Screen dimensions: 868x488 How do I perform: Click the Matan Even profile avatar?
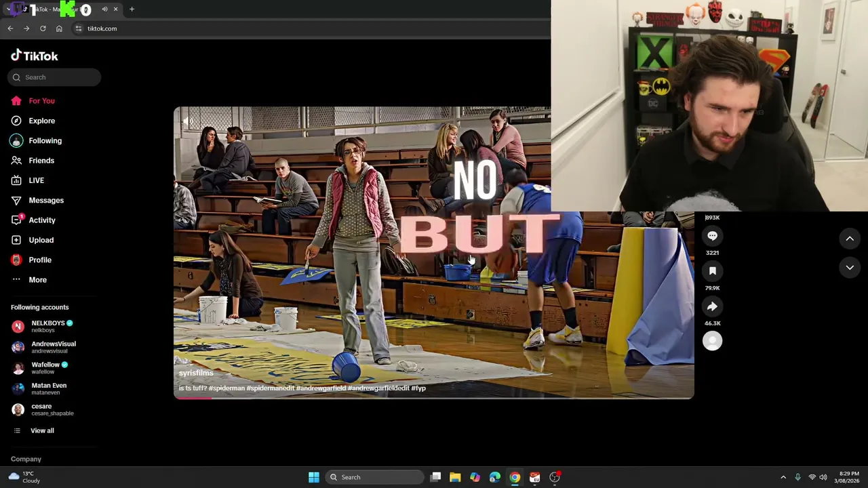coord(18,389)
